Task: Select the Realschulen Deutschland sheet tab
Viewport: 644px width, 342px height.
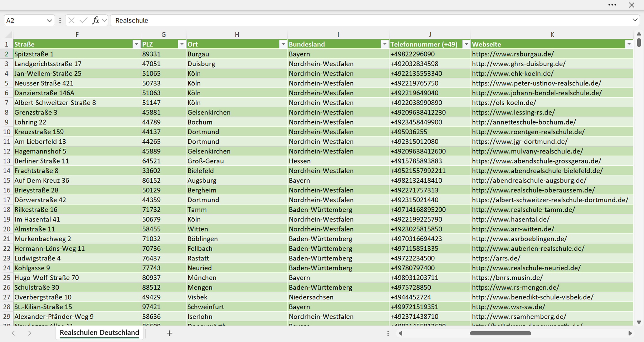Action: (99, 333)
